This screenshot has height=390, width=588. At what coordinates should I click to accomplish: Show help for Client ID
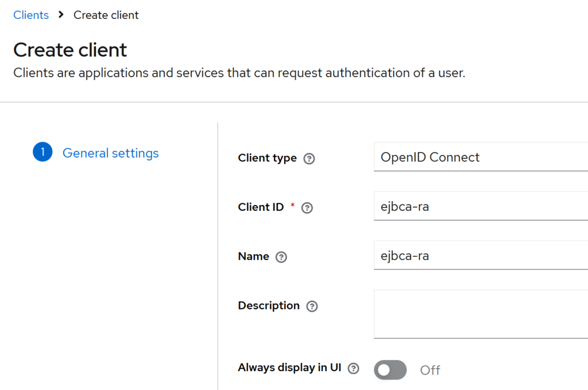point(307,208)
